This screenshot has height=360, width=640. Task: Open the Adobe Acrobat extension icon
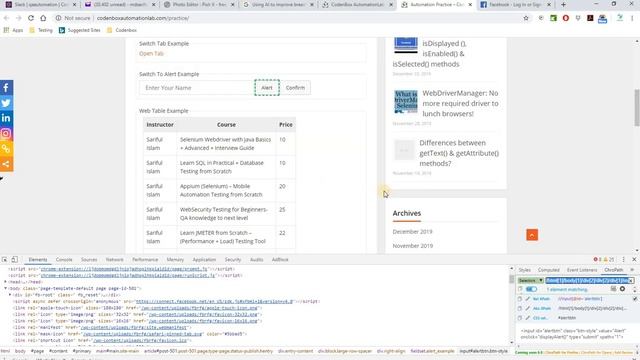coord(590,18)
